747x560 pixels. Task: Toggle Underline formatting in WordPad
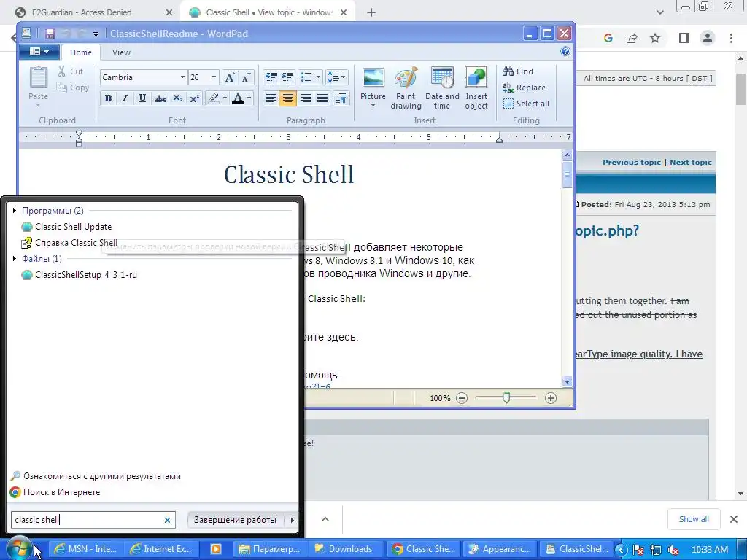[x=142, y=98]
